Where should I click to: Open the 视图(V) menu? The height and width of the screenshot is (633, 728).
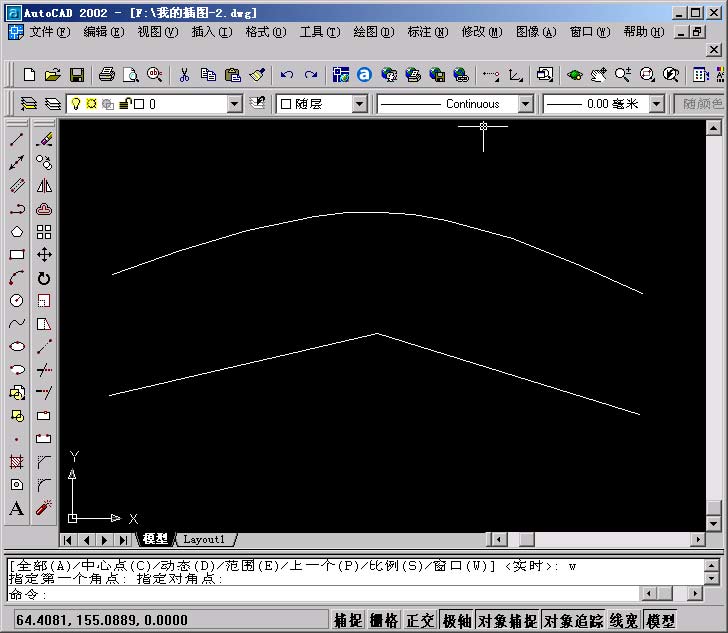[158, 32]
